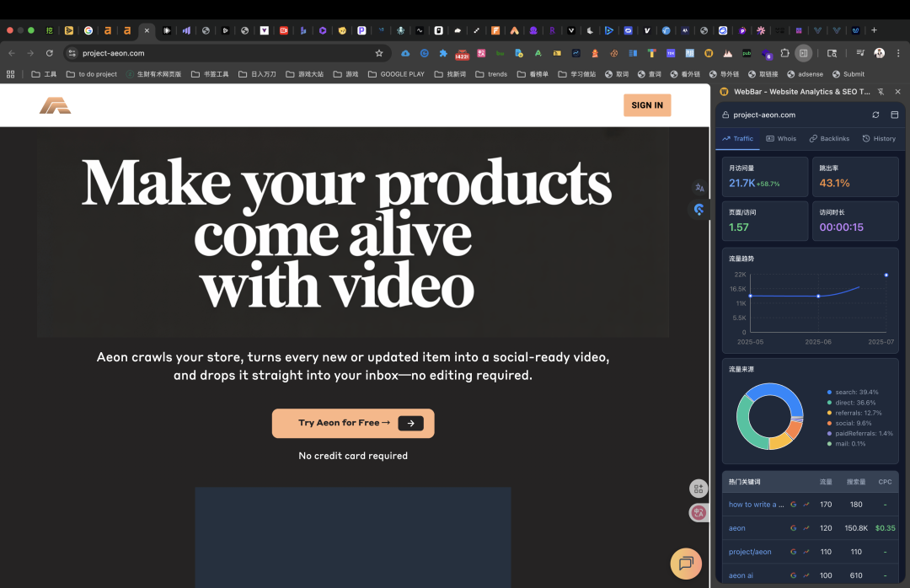Open trend chart for 'aeon ai' keyword

pos(806,575)
